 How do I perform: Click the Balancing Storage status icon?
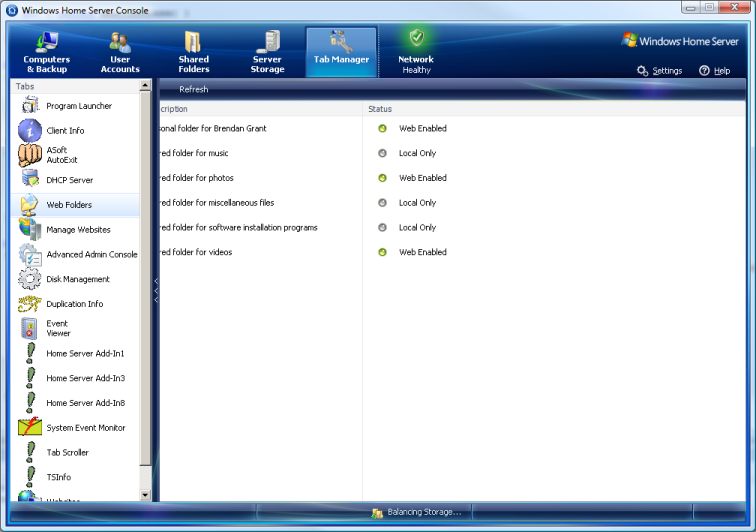point(377,513)
